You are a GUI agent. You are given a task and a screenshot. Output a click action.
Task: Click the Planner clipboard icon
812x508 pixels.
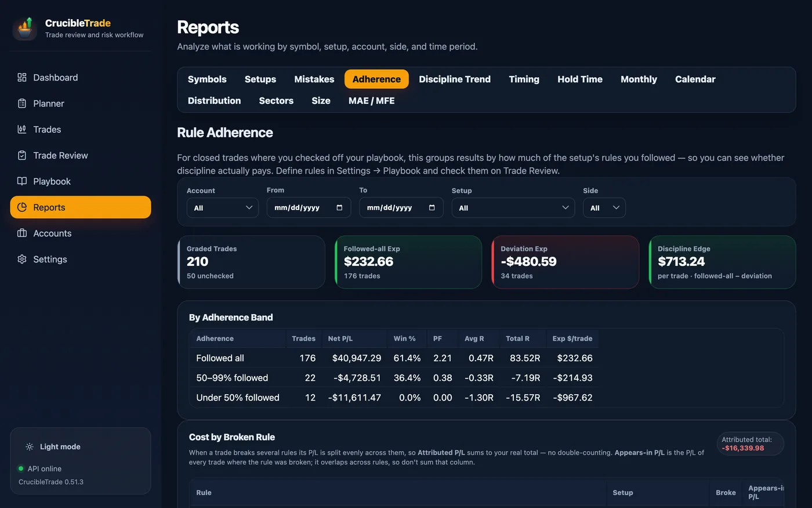[22, 103]
